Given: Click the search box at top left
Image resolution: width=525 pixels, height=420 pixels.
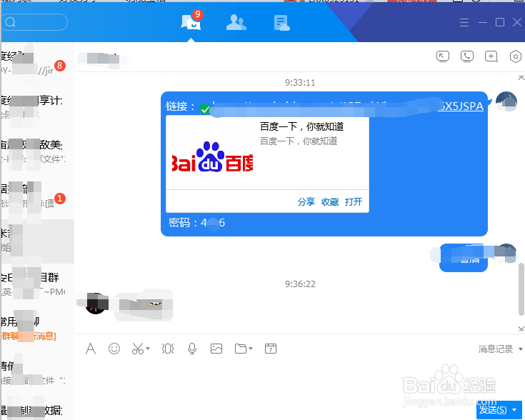Looking at the screenshot, I should [34, 22].
